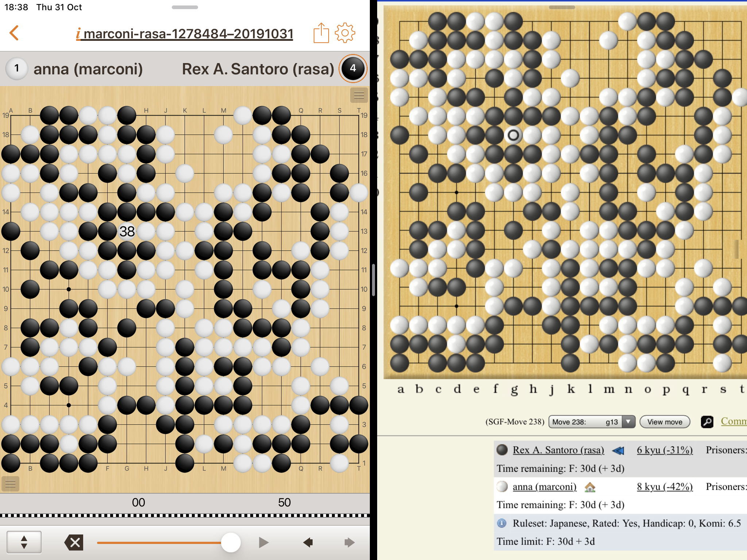Viewport: 747px width, 560px height.
Task: Tap the 50 counter below the board
Action: (x=284, y=502)
